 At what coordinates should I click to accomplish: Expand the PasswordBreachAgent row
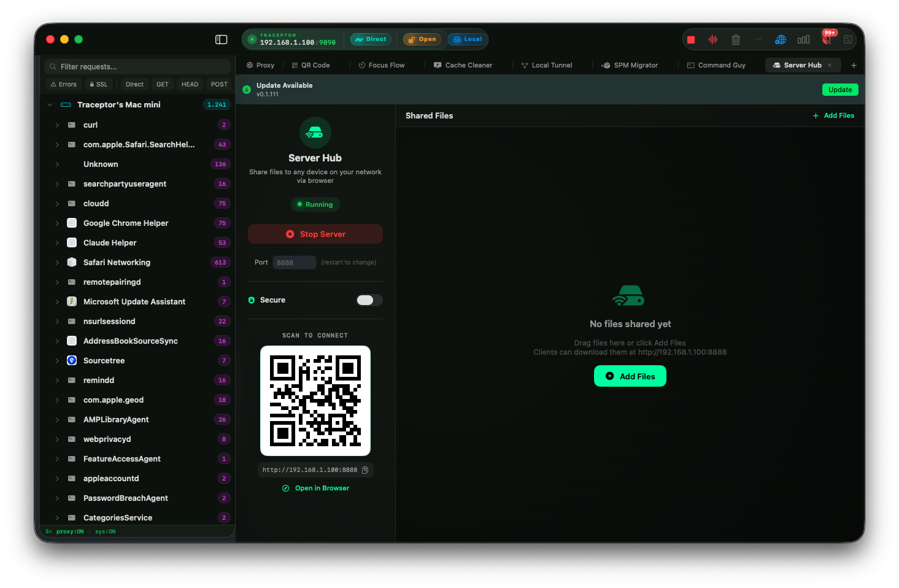click(x=57, y=498)
